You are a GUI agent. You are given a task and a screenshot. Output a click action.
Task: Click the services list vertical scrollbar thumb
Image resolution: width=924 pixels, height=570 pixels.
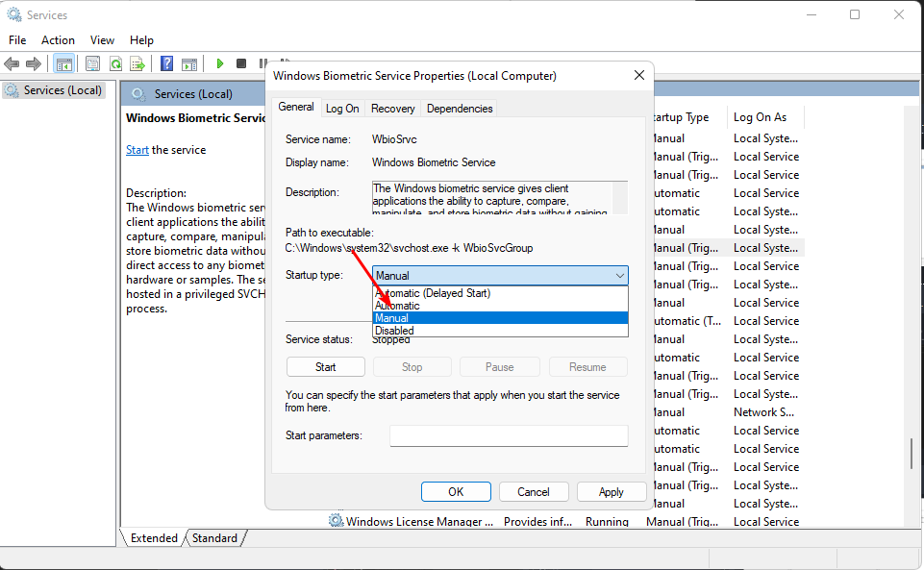pos(912,454)
